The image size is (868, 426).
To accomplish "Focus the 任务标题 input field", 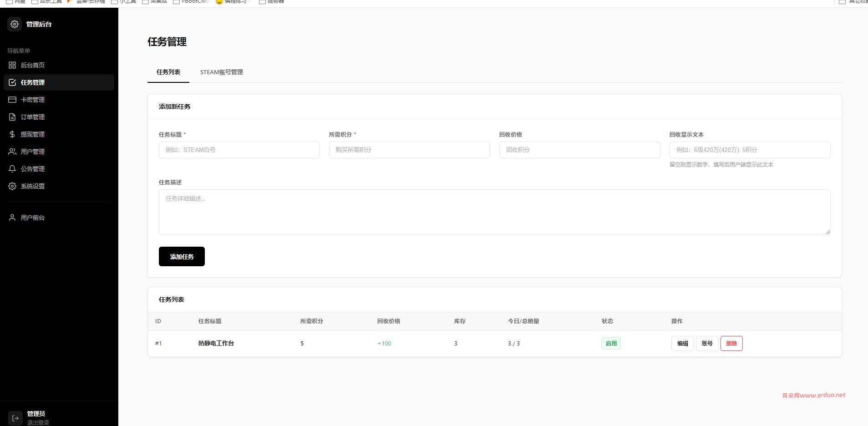I will coord(239,150).
